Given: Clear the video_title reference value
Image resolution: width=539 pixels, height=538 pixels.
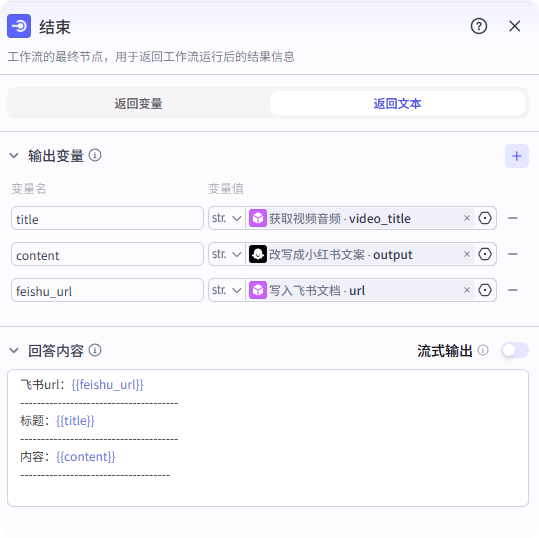Looking at the screenshot, I should pyautogui.click(x=466, y=218).
